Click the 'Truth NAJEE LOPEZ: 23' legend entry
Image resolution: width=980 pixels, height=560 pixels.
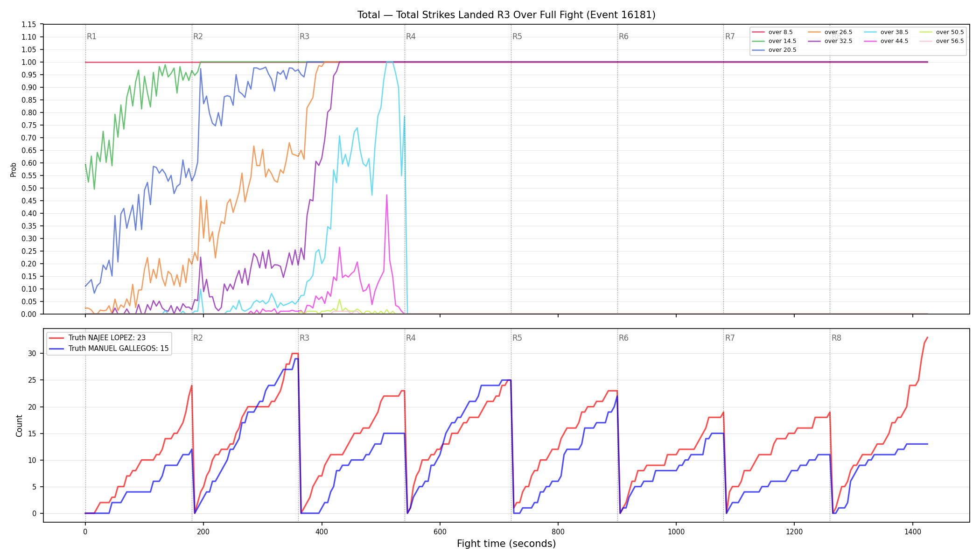(x=98, y=338)
